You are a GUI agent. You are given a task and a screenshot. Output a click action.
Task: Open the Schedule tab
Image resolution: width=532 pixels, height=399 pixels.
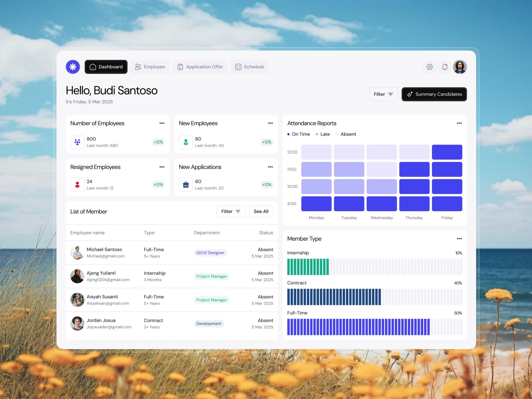click(249, 67)
